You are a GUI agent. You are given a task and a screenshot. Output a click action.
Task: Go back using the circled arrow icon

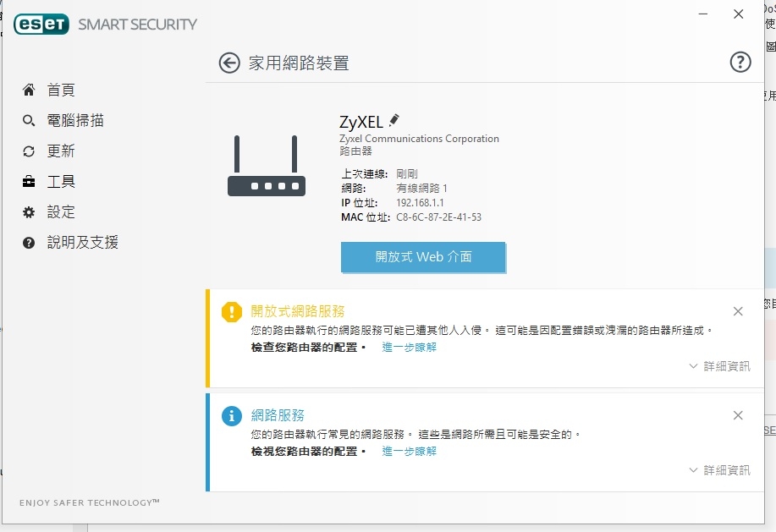tap(229, 63)
